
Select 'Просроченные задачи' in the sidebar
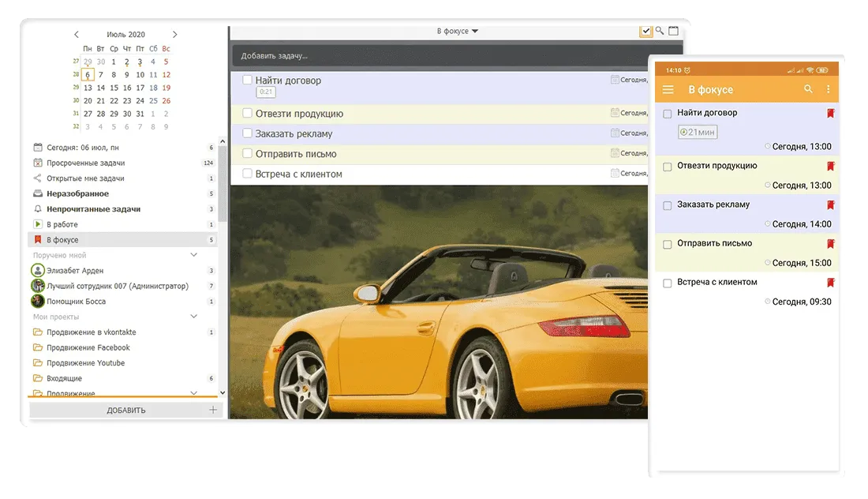point(85,163)
